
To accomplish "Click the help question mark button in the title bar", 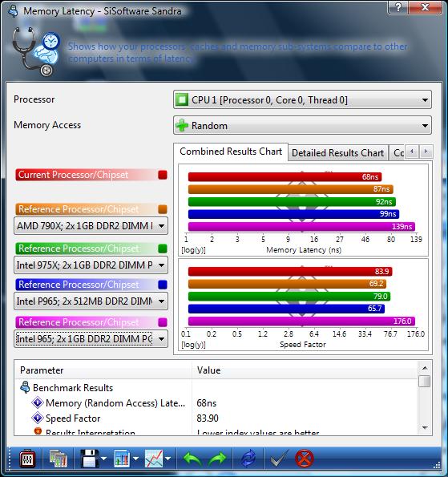I will [x=398, y=7].
